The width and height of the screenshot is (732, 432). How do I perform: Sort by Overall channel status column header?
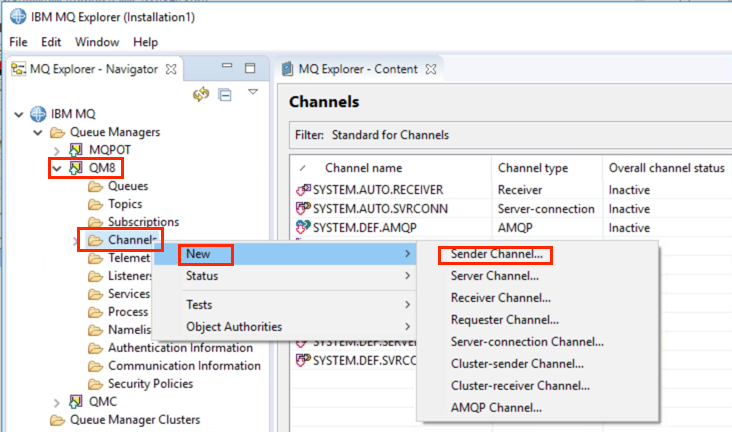tap(667, 168)
